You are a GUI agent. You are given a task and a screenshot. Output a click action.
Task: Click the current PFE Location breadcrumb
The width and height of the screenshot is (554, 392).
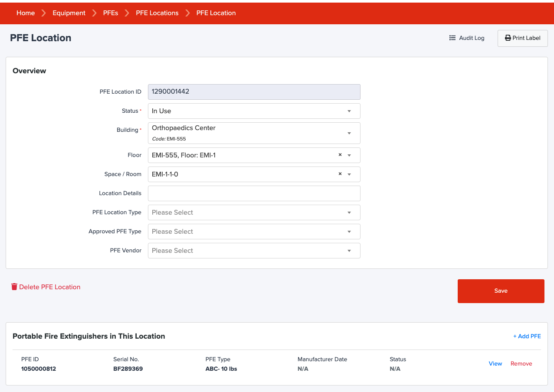[216, 13]
